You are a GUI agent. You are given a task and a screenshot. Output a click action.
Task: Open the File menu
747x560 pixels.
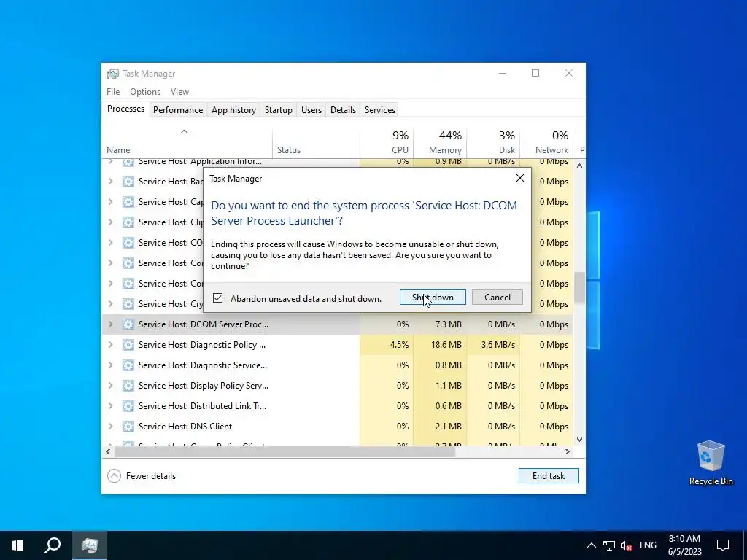tap(113, 91)
